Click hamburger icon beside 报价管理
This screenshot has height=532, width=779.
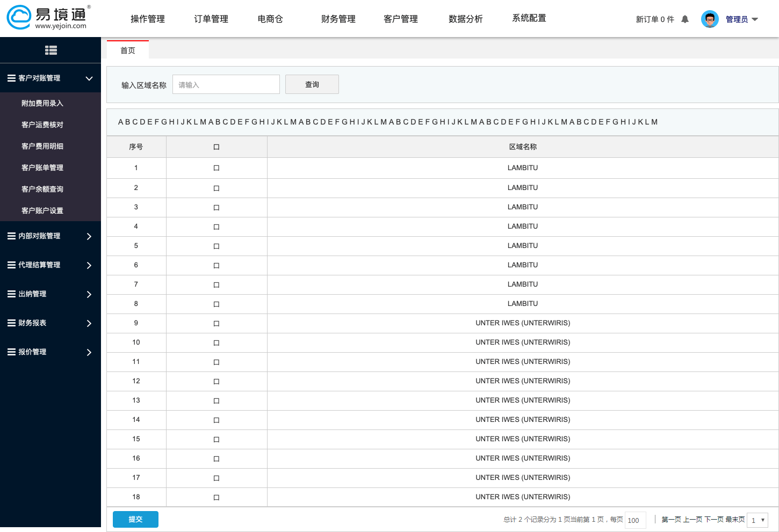tap(11, 352)
